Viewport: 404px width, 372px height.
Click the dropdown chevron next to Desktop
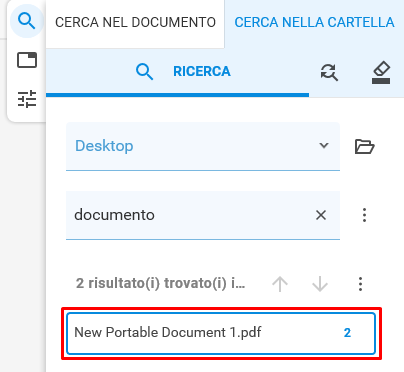(324, 146)
